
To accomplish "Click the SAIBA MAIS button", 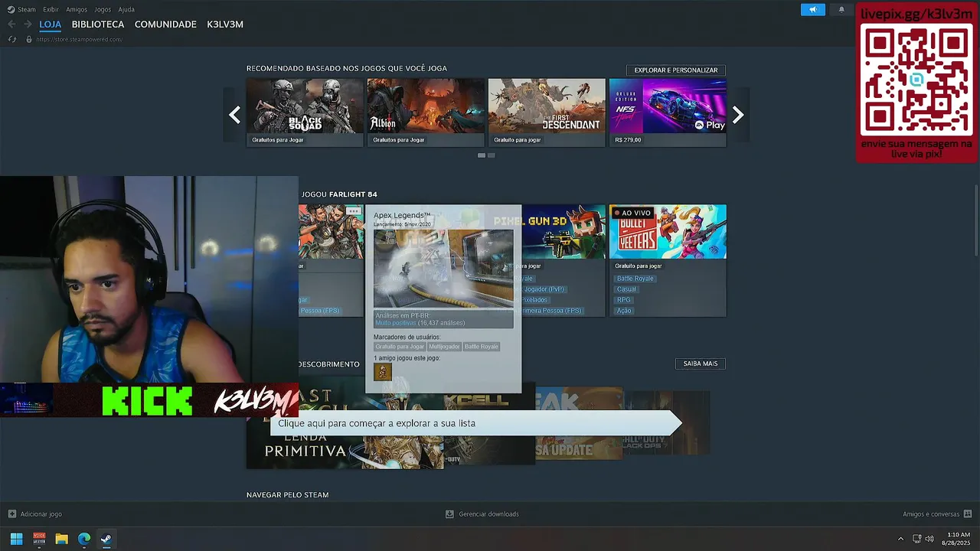I will 701,364.
